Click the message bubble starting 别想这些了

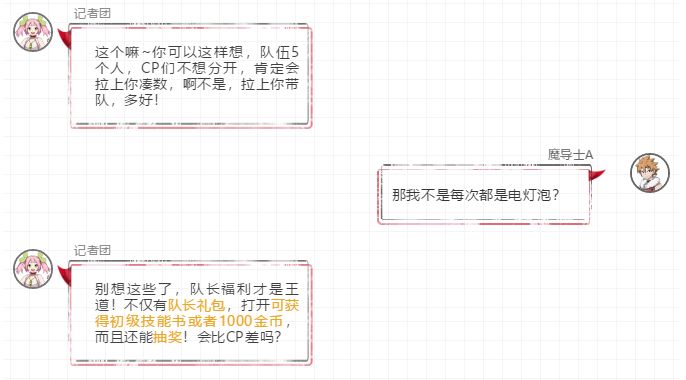coord(190,313)
